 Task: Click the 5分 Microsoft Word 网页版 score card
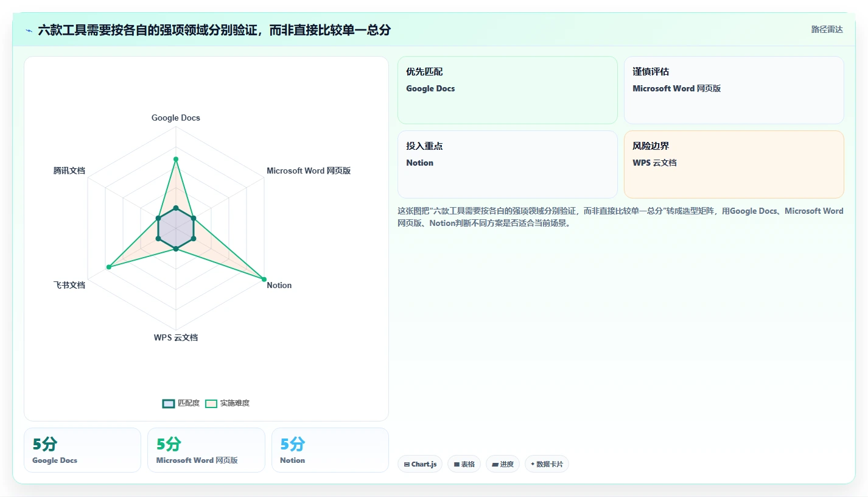point(206,450)
